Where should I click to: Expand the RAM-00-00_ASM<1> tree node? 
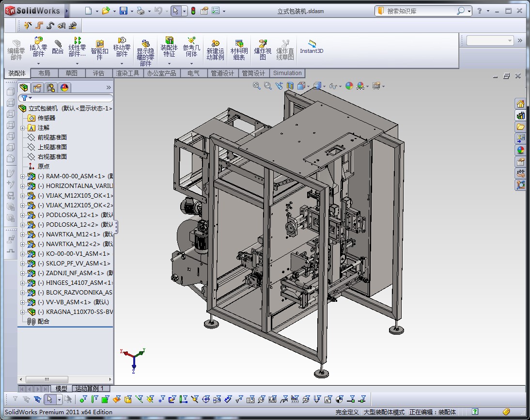tap(22, 176)
